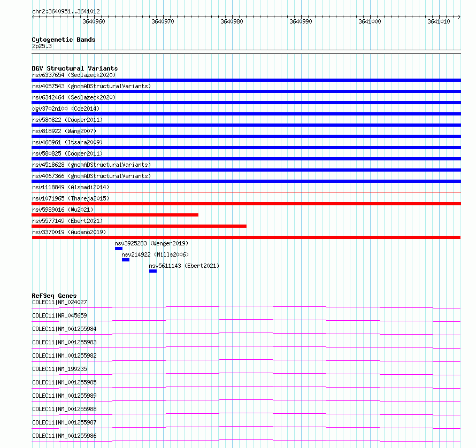The width and height of the screenshot is (476, 448).
Task: Select the blue bar under nsv818922
Action: 246,136
